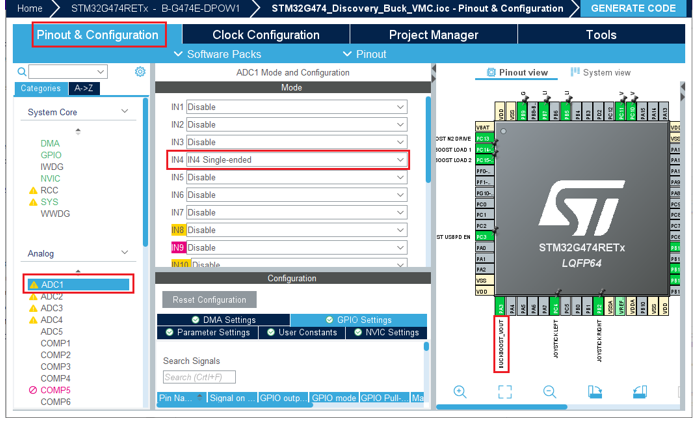Screen dimensions: 696x421
Task: Click the STM32G474RETx - B-G474E-DPOW1 breadcrumb
Action: coord(155,8)
